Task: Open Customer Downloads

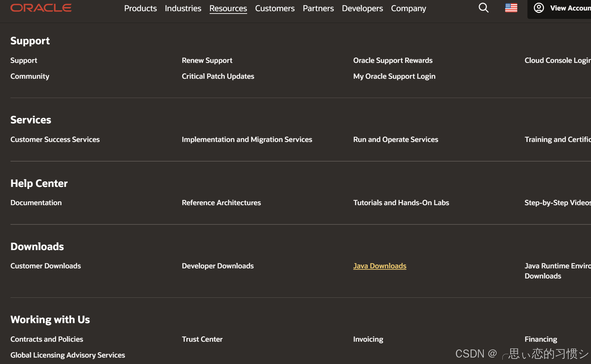Action: click(x=46, y=266)
